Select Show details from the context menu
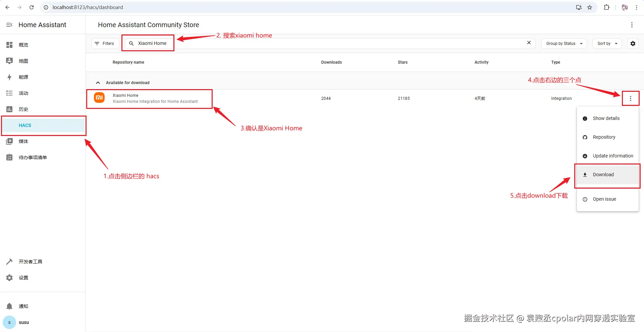This screenshot has height=332, width=644. click(x=607, y=118)
